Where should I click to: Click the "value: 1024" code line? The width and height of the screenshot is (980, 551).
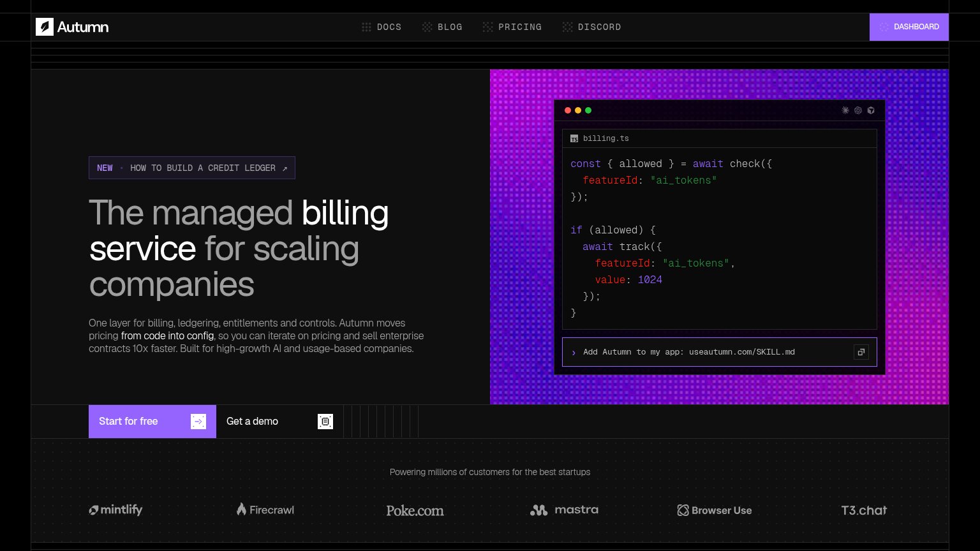(628, 280)
